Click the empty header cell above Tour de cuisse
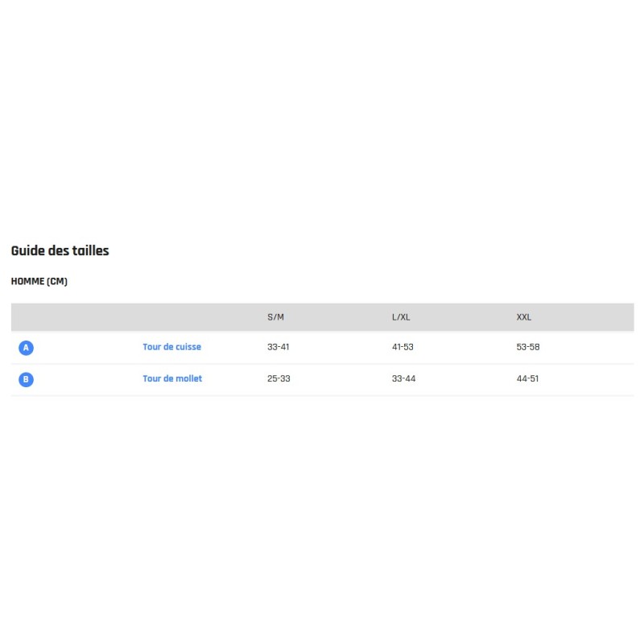This screenshot has height=644, width=644. pyautogui.click(x=197, y=317)
